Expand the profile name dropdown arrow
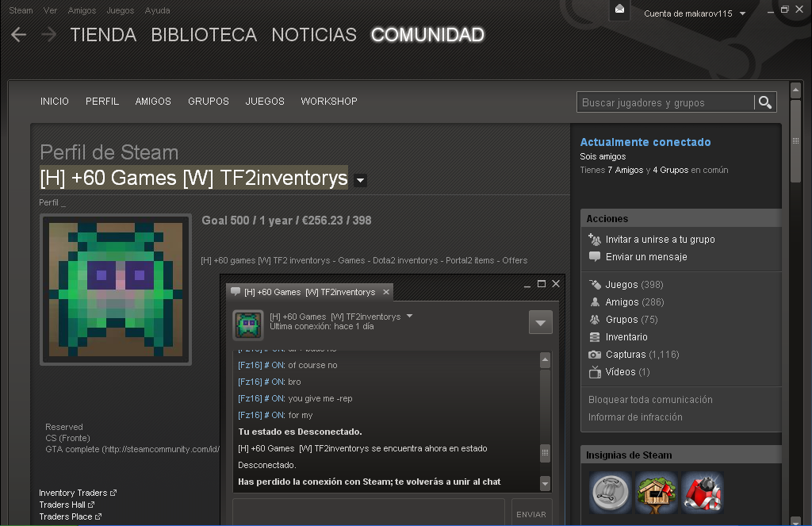The width and height of the screenshot is (812, 526). click(x=360, y=181)
